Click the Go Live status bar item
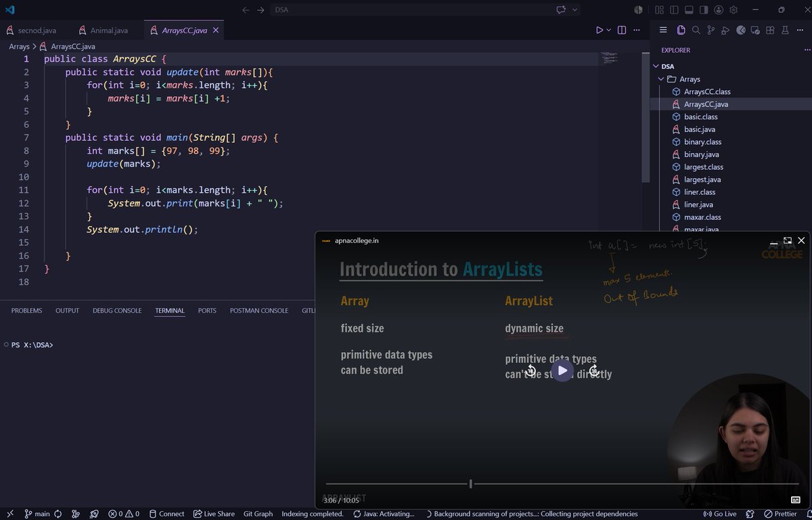The height and width of the screenshot is (520, 812). [x=720, y=514]
